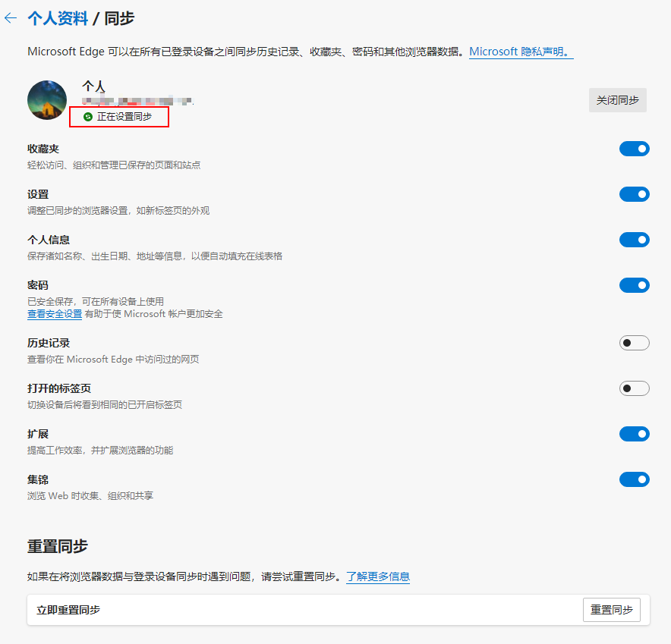Click the 重置同步 button

point(612,610)
